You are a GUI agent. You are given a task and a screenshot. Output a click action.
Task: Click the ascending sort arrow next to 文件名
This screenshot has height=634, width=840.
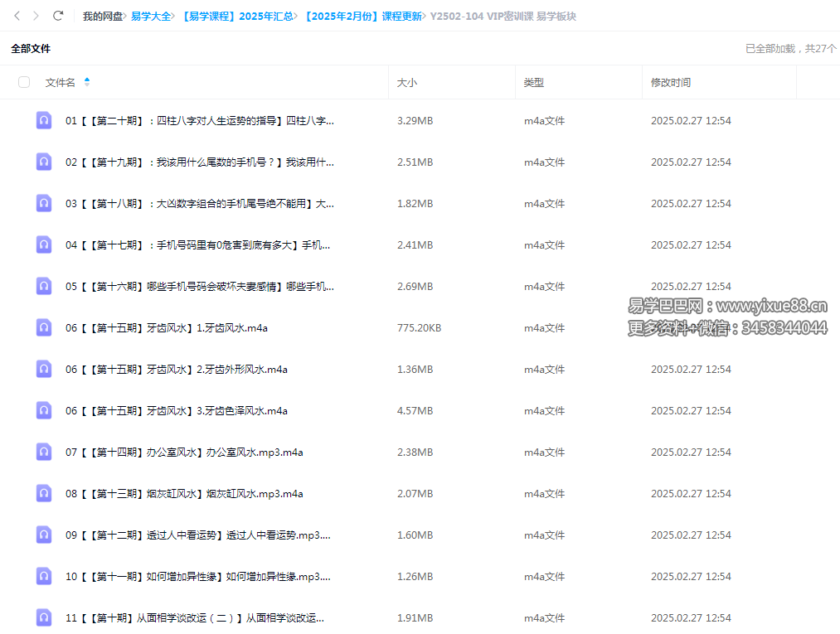(x=88, y=79)
